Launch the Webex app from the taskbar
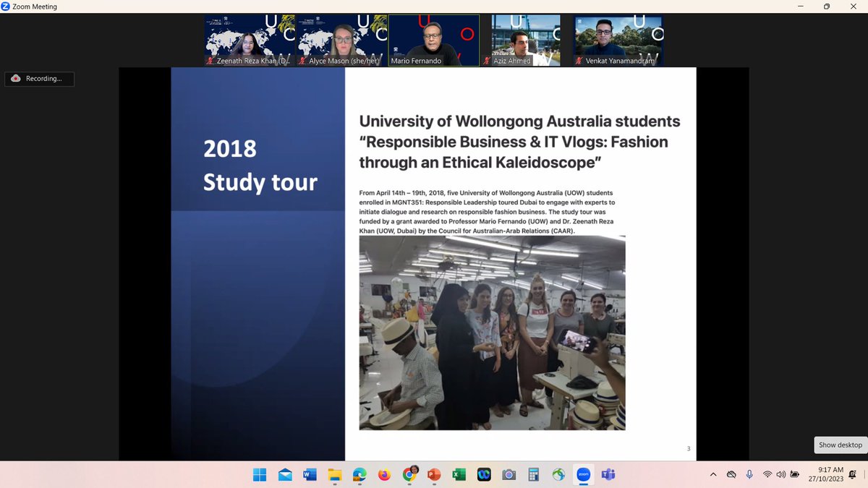 point(482,474)
